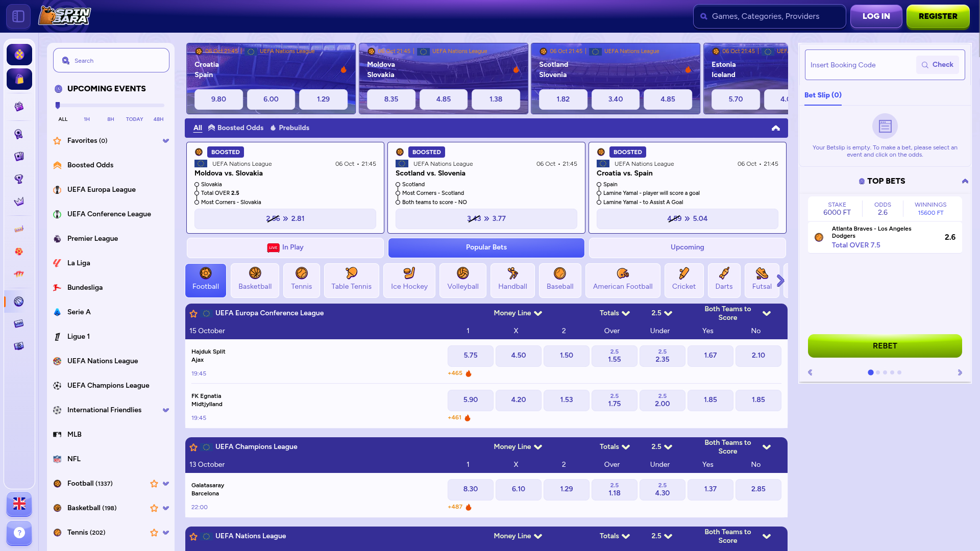Expand International Friendlies chevron

(x=166, y=410)
